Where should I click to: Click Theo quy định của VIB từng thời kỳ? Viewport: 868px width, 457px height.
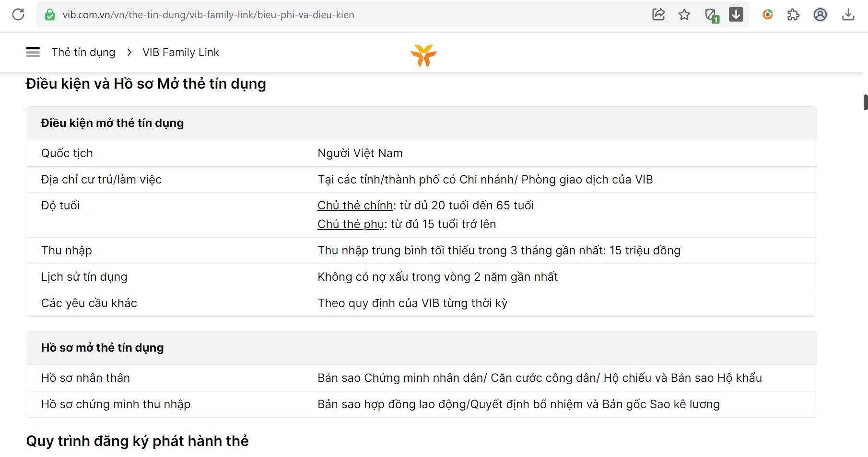[412, 303]
